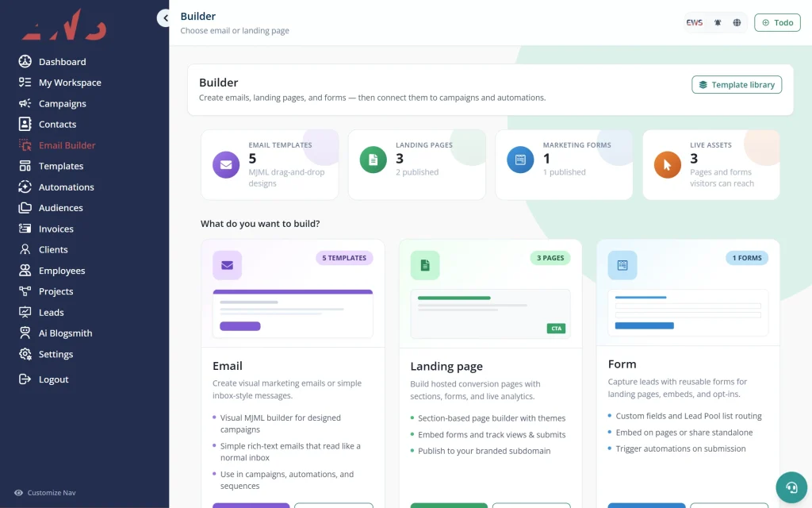
Task: Click the orange cursor Live Assets icon
Action: point(668,165)
